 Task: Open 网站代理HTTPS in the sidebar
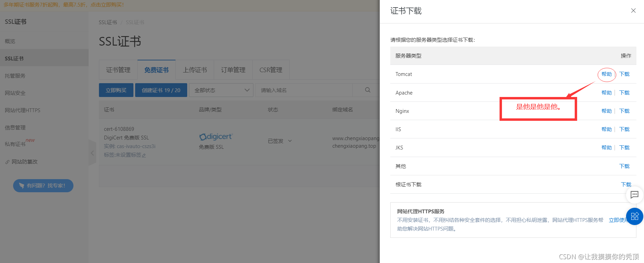[44, 110]
